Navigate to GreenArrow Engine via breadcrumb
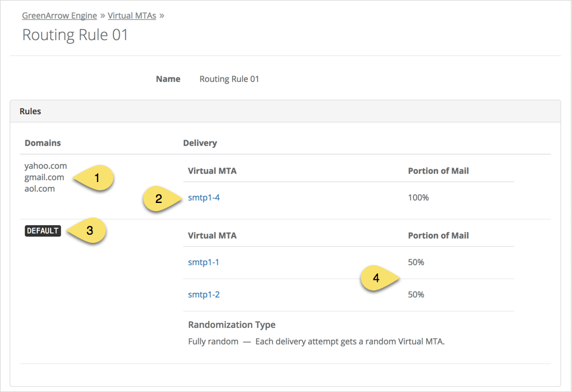This screenshot has width=572, height=392. click(x=59, y=15)
